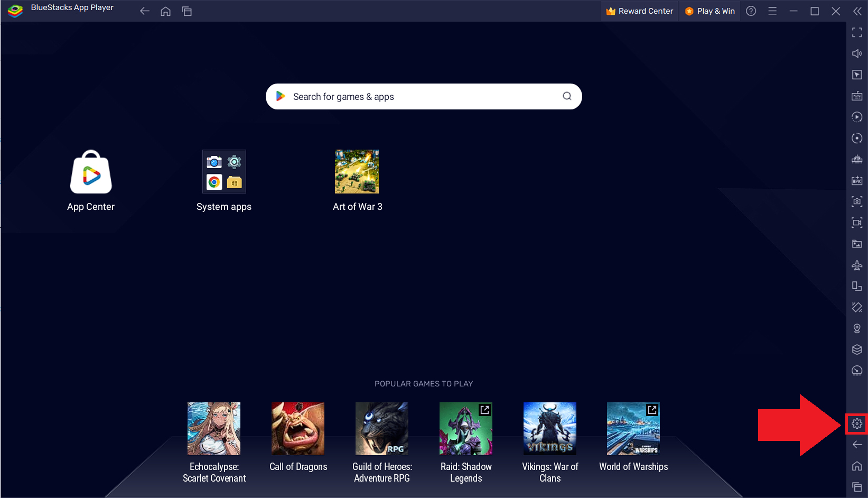The image size is (868, 498).
Task: Open the App Center
Action: (91, 181)
